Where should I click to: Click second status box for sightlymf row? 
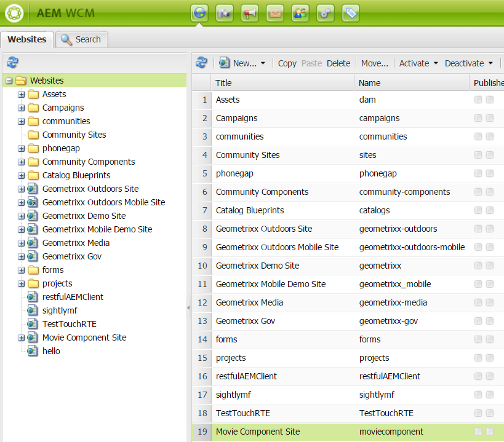tap(490, 395)
